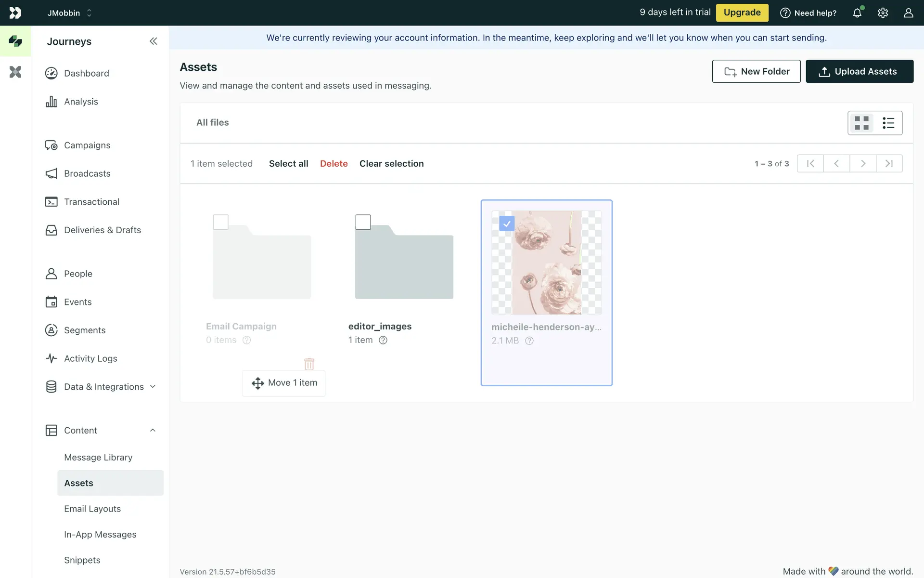The width and height of the screenshot is (924, 578).
Task: Switch to grid view layout
Action: [861, 123]
